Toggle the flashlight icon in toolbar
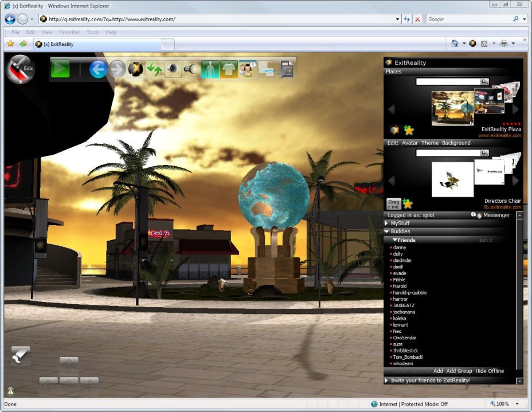The image size is (532, 412). tap(191, 69)
